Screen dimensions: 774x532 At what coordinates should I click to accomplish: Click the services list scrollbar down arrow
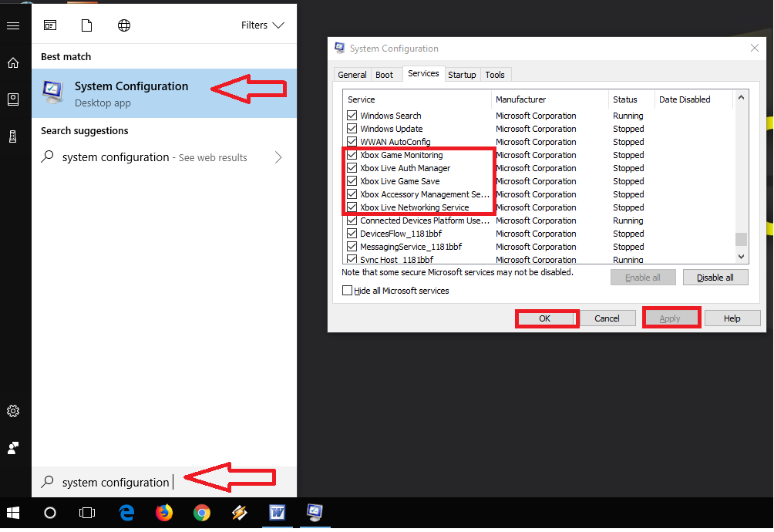(x=741, y=256)
